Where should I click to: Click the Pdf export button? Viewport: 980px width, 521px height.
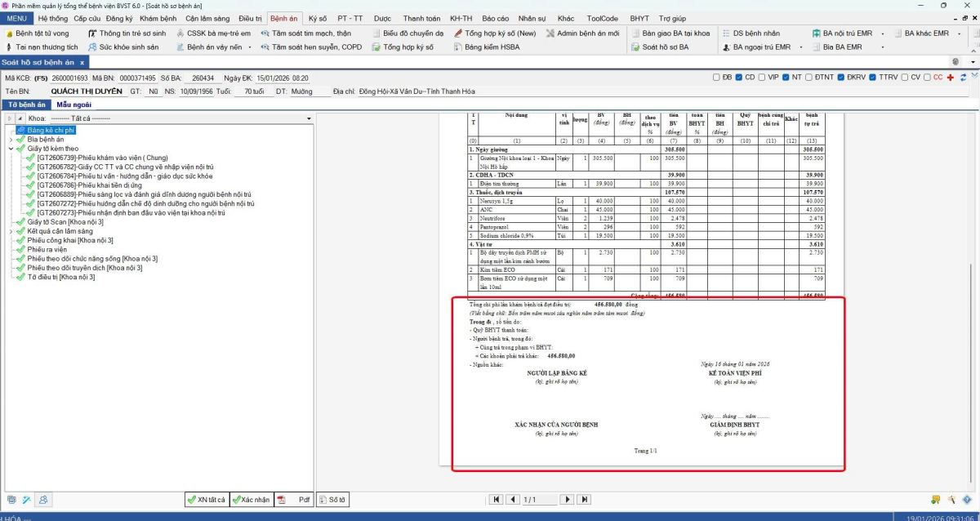click(x=294, y=499)
